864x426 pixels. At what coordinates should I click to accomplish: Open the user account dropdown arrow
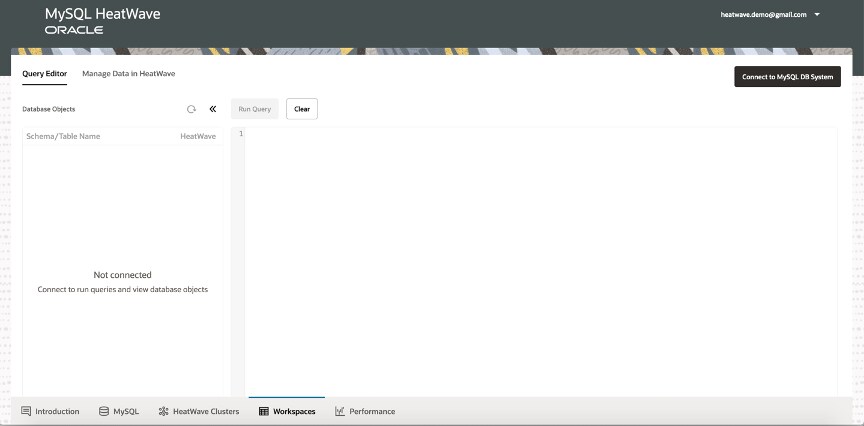(x=818, y=15)
